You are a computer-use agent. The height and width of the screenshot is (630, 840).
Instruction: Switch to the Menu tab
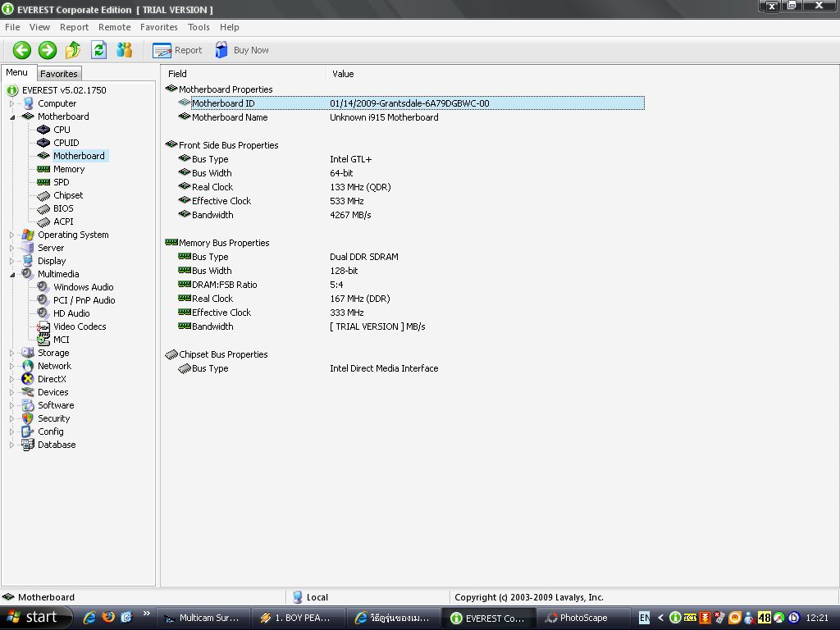[x=17, y=72]
